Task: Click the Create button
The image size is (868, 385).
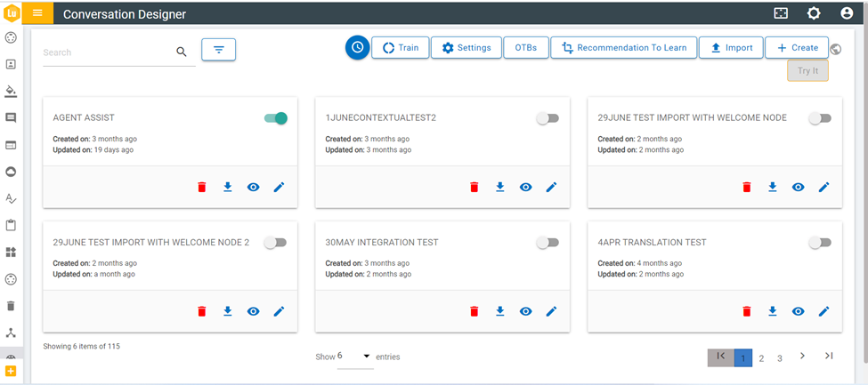Action: click(797, 48)
